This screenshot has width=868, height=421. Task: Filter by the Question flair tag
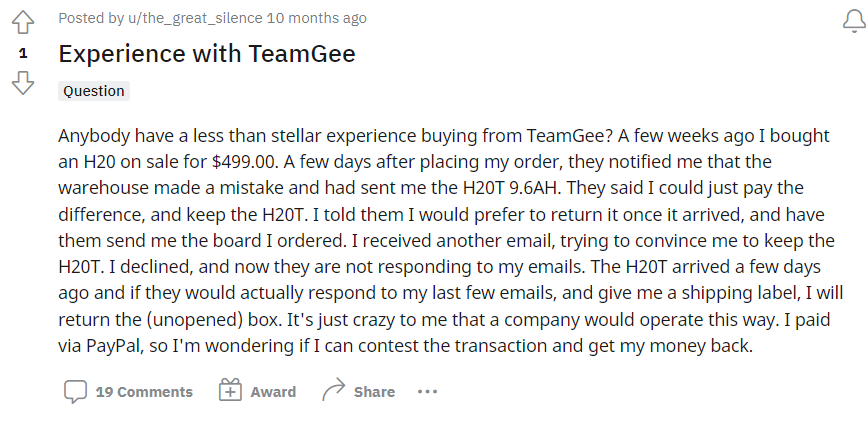point(94,91)
